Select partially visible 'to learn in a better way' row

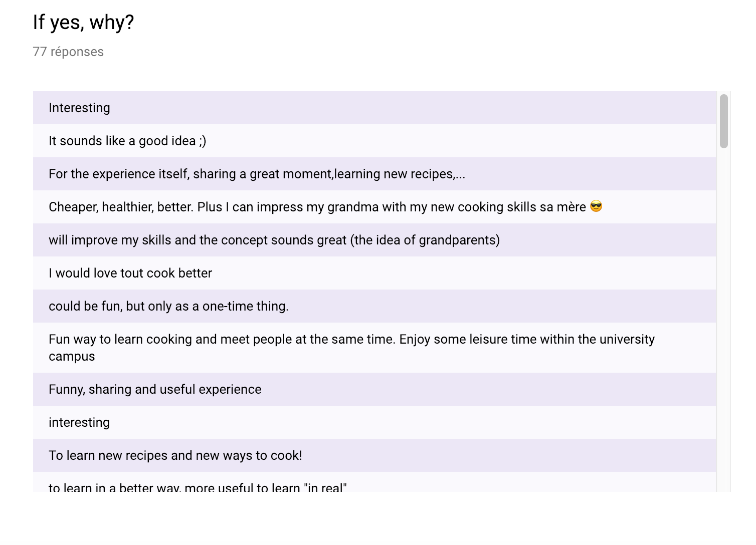(x=374, y=482)
